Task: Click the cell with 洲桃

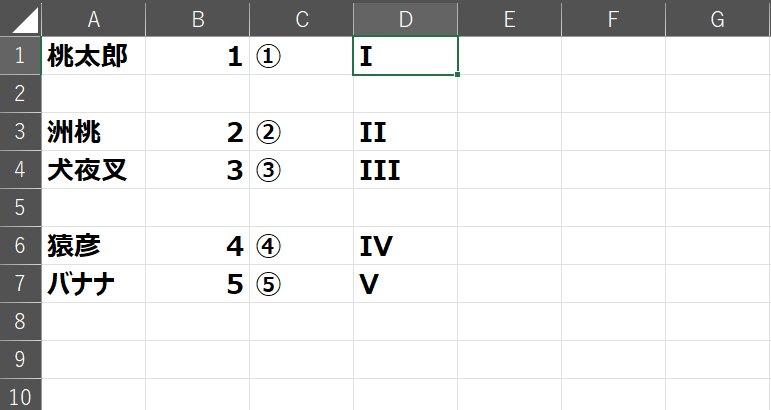Action: (93, 132)
